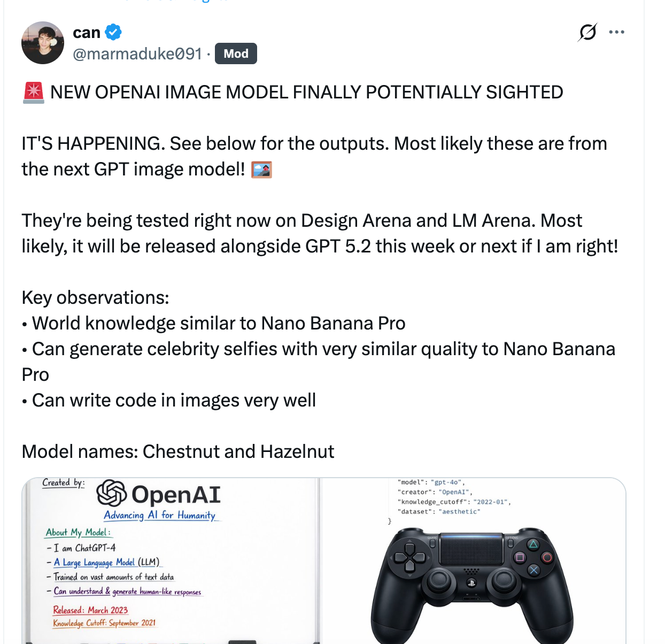Click the framed picture emoji
The height and width of the screenshot is (644, 665).
click(x=261, y=170)
